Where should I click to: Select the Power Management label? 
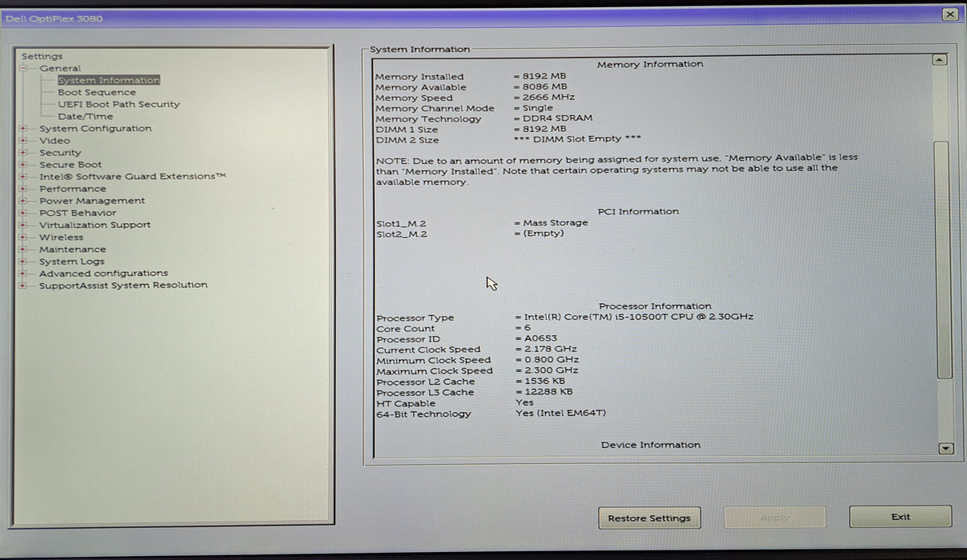pos(92,201)
